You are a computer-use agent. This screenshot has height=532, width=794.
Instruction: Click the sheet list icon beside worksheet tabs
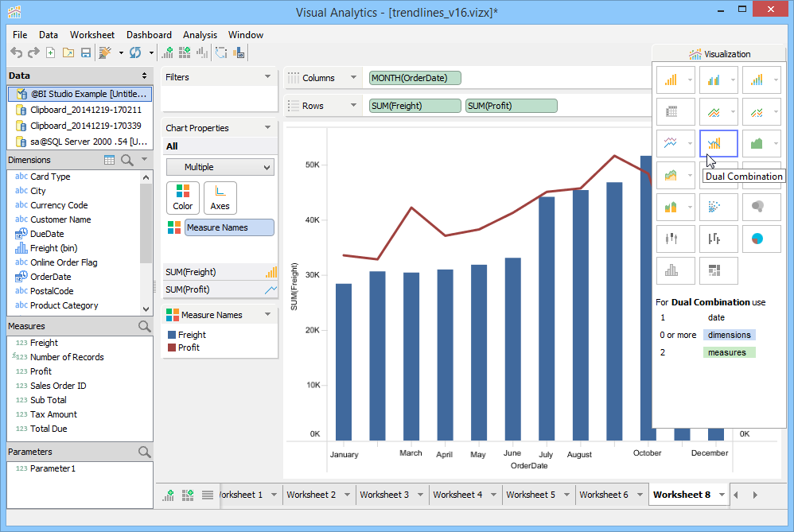[208, 495]
